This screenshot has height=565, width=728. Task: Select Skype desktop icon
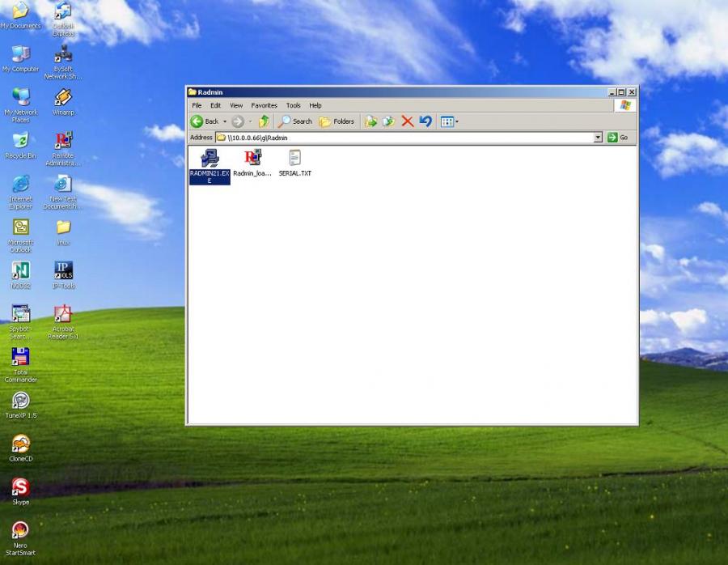click(x=20, y=491)
